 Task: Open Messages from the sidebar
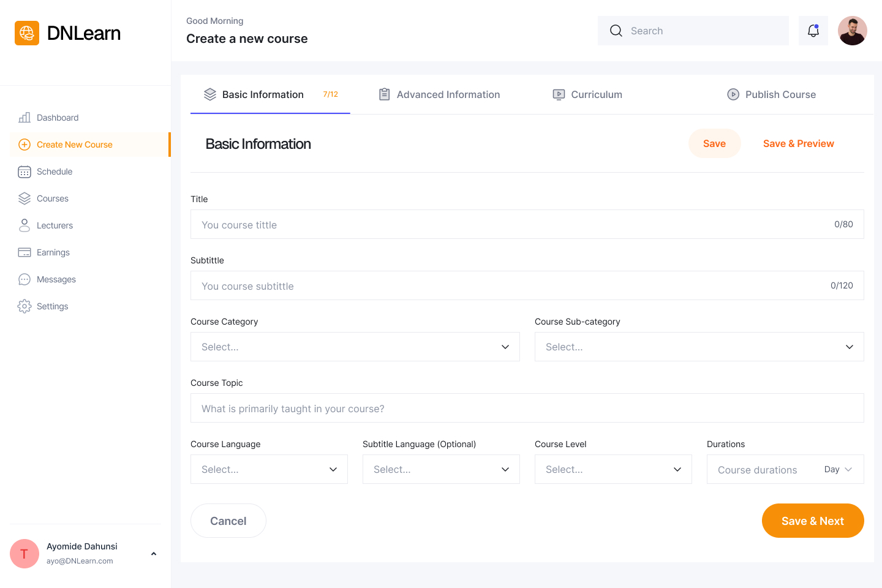pyautogui.click(x=89, y=279)
